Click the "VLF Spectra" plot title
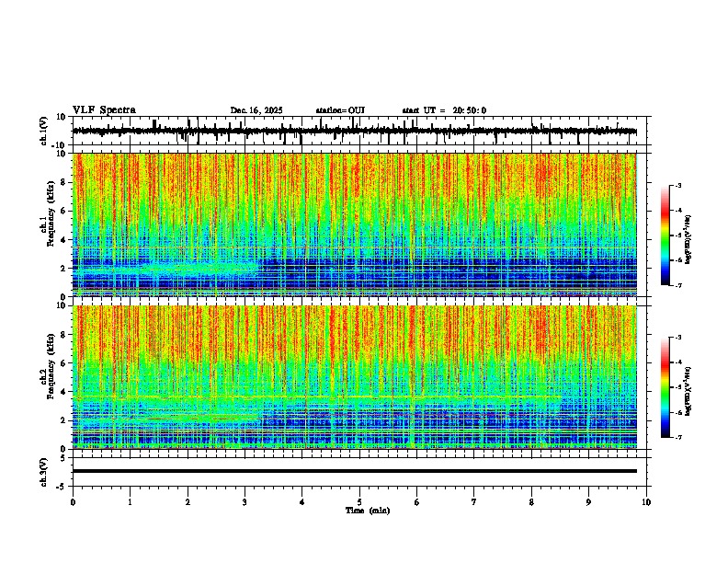This screenshot has height=563, width=728. 104,109
